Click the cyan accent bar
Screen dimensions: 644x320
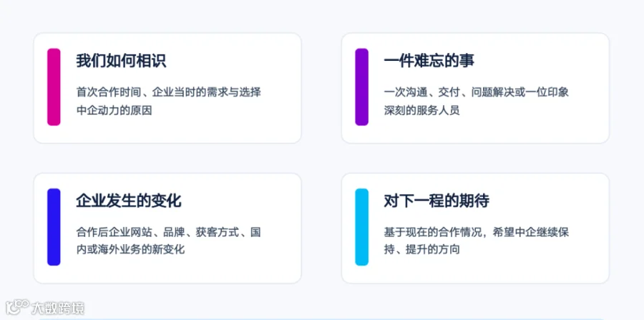pos(362,227)
